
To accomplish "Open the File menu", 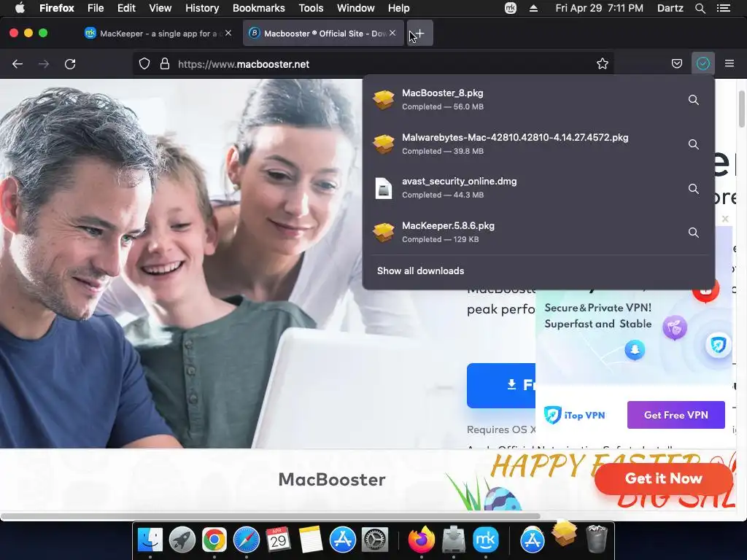I will [x=96, y=8].
